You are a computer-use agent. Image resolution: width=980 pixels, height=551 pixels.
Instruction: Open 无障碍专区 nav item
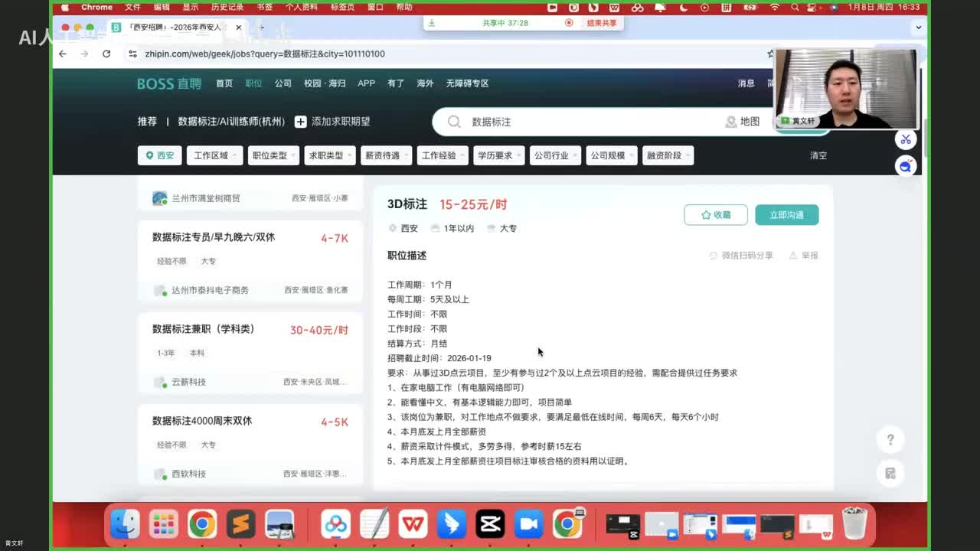click(467, 83)
